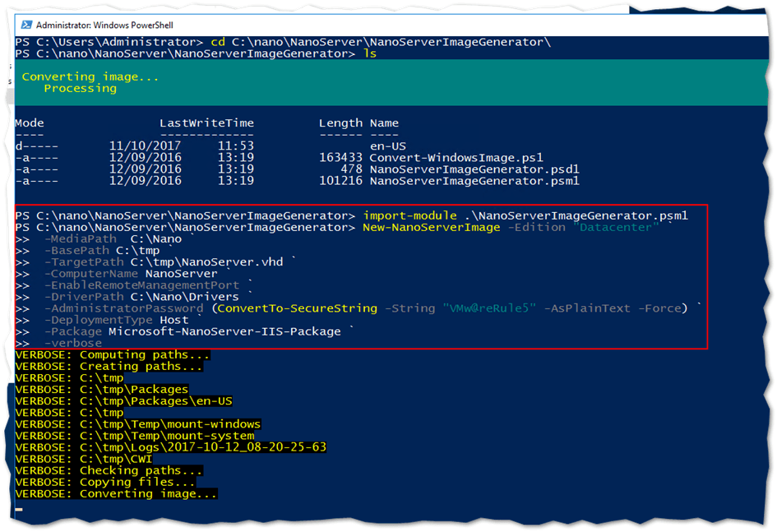Viewport: 777px width, 532px height.
Task: Click the 'VERBOSE: Computing paths...' line
Action: [113, 355]
